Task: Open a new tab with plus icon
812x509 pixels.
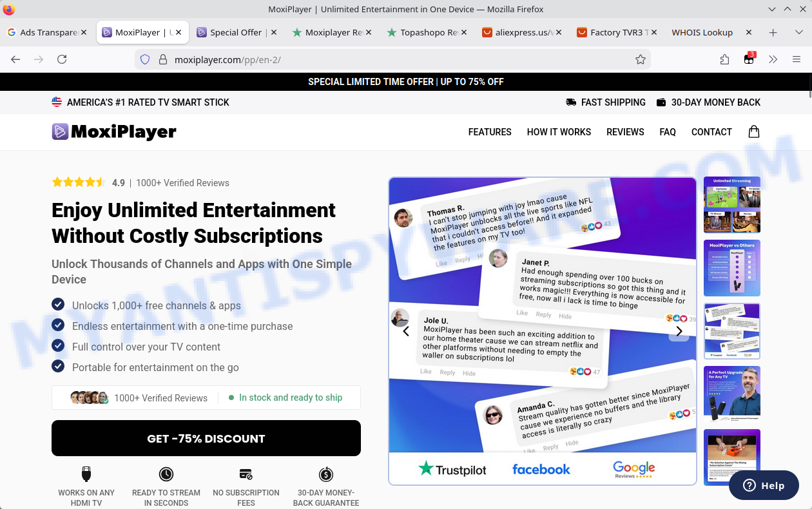Action: click(x=773, y=32)
